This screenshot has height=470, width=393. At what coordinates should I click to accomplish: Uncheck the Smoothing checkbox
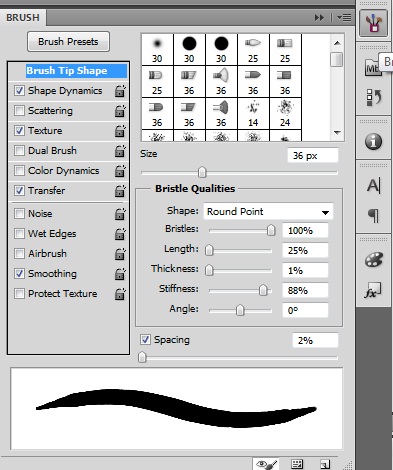pyautogui.click(x=19, y=274)
